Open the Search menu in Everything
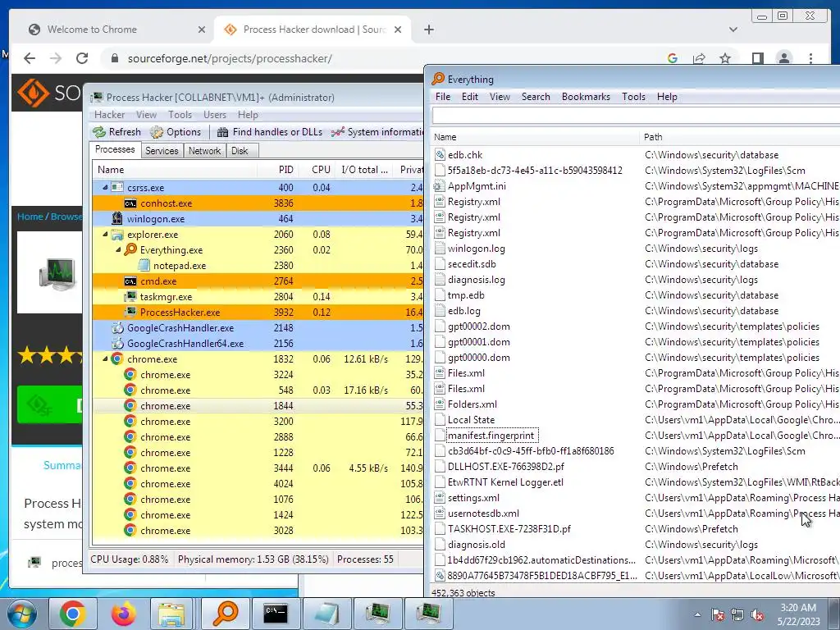Image resolution: width=840 pixels, height=630 pixels. point(536,97)
